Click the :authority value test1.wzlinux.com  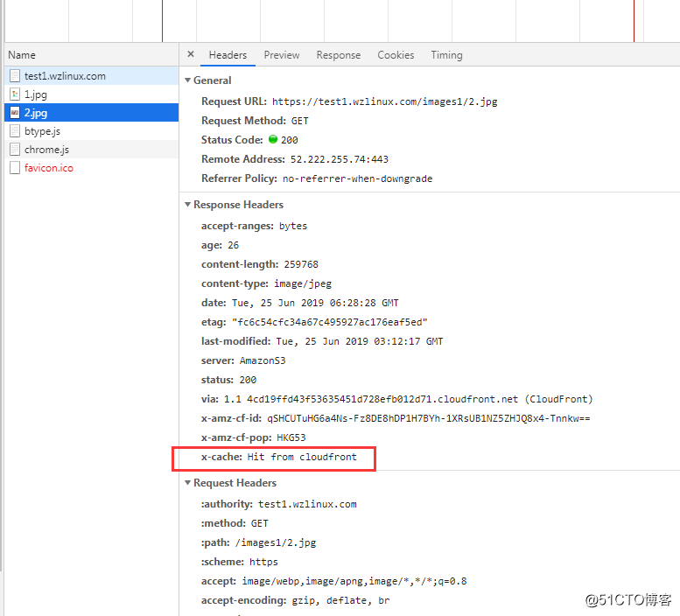[307, 504]
